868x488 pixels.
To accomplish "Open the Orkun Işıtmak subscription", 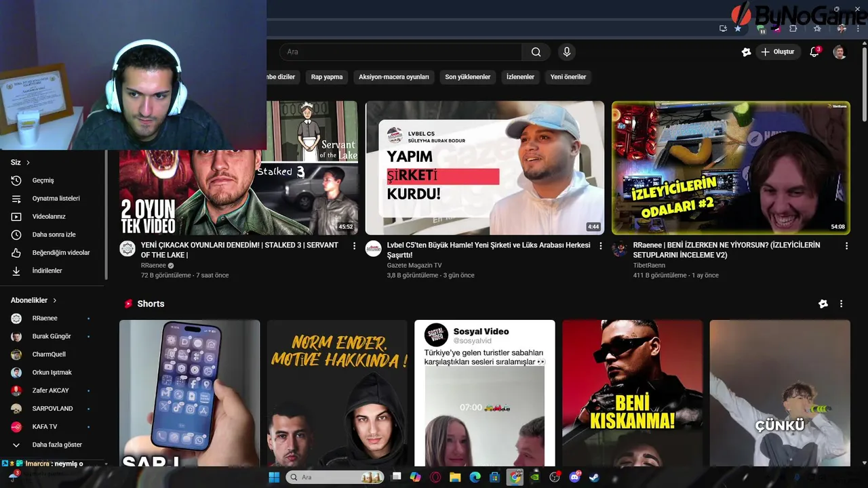I will coord(53,373).
